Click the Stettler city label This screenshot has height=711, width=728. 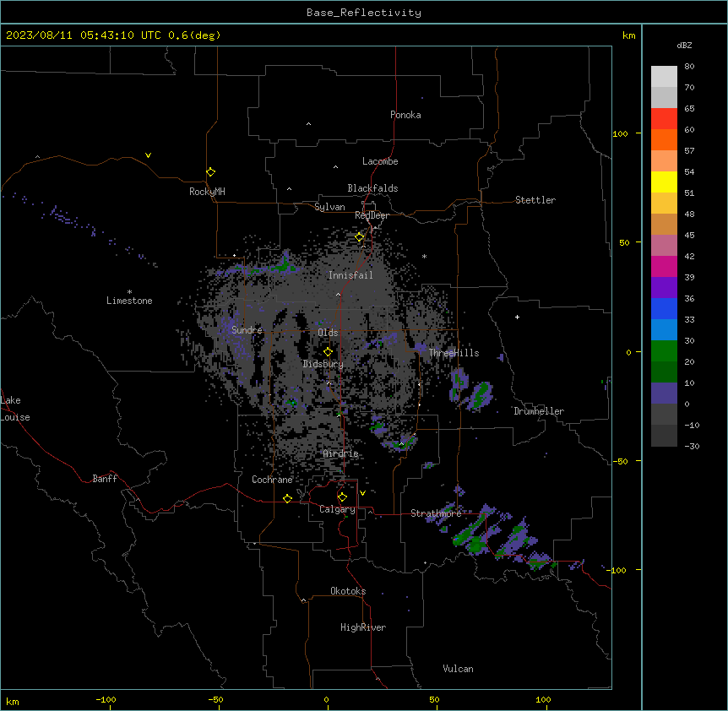(x=535, y=200)
